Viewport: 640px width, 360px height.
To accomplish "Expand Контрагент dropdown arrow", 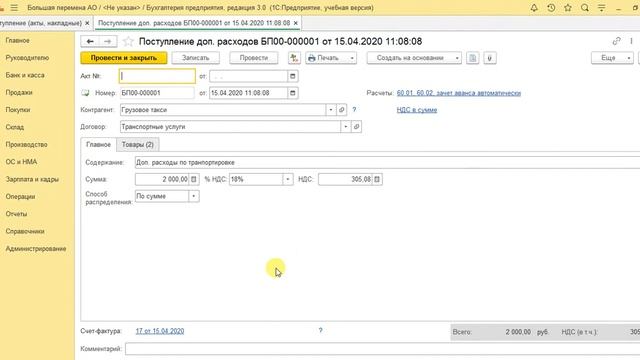I will (331, 110).
